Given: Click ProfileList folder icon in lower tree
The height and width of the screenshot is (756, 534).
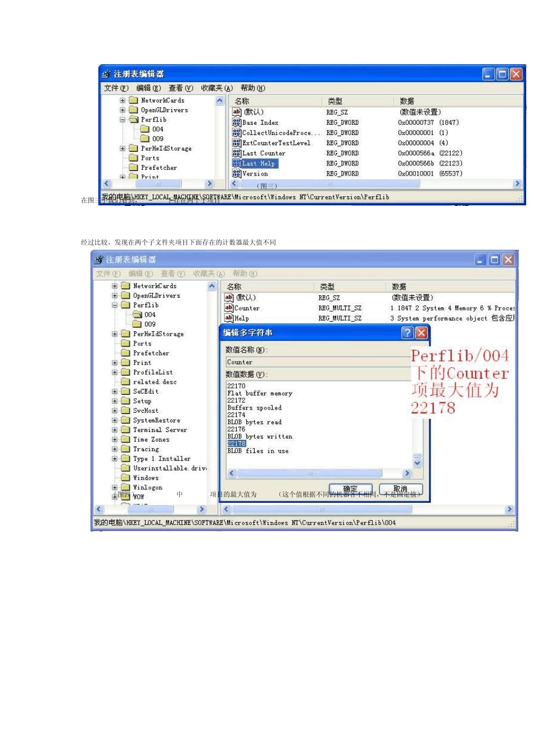Looking at the screenshot, I should click(125, 372).
